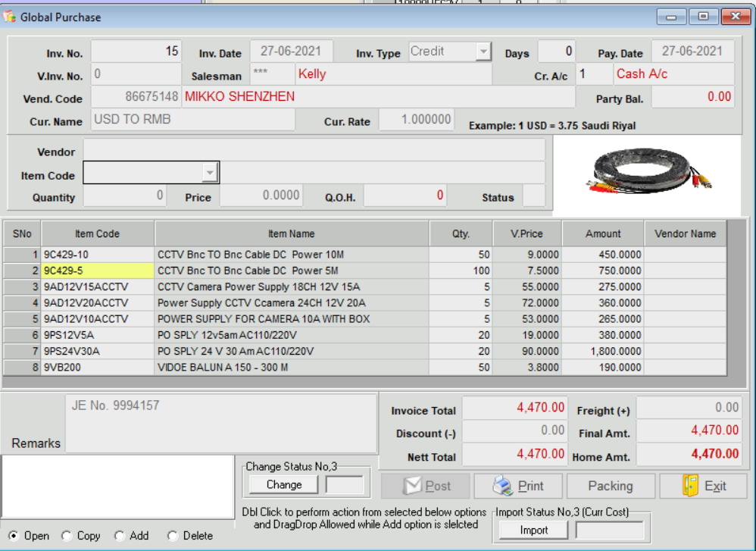The height and width of the screenshot is (551, 756).
Task: Click the Import button
Action: pos(533,531)
